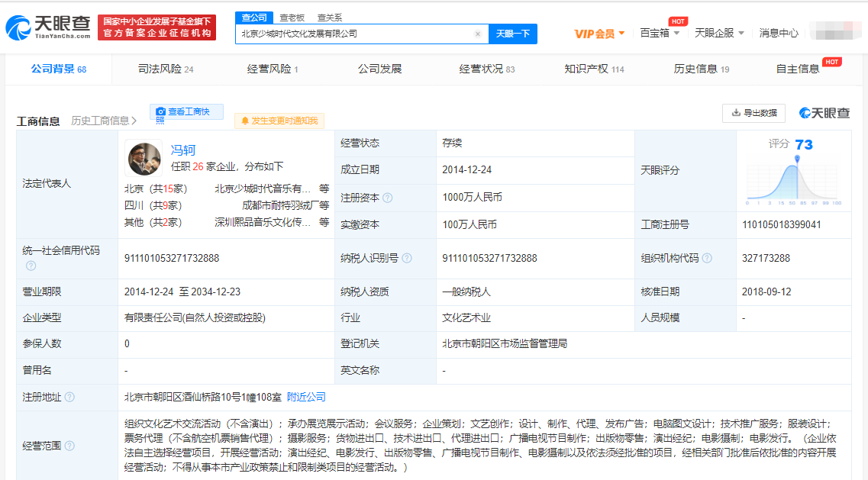Click the 统一社会信用代码 value 911101053271732888
Viewport: 868px width, 480px height.
172,258
